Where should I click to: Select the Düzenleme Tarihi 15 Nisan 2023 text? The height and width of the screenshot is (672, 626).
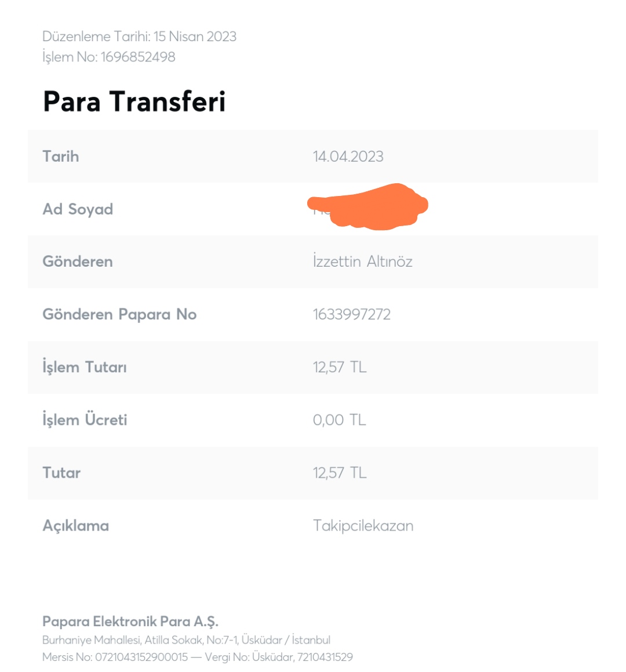tap(139, 37)
